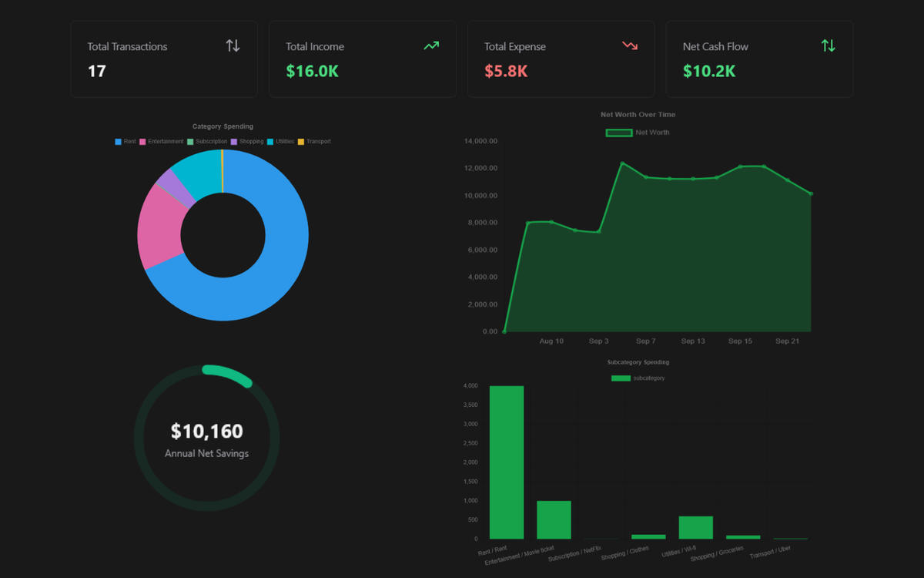Click the Utilities / Wi-fi bar
The image size is (924, 578).
[696, 528]
